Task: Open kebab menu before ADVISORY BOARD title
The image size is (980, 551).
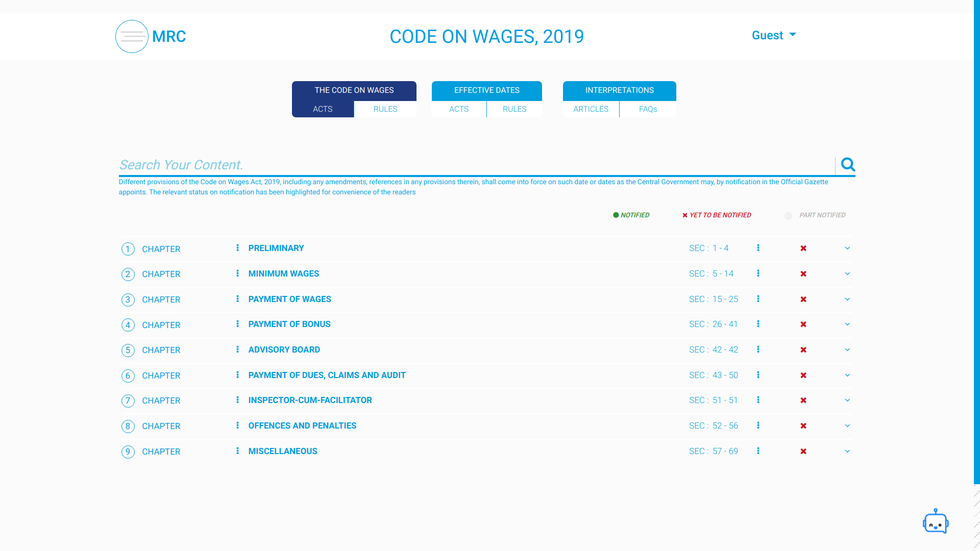Action: [x=237, y=349]
